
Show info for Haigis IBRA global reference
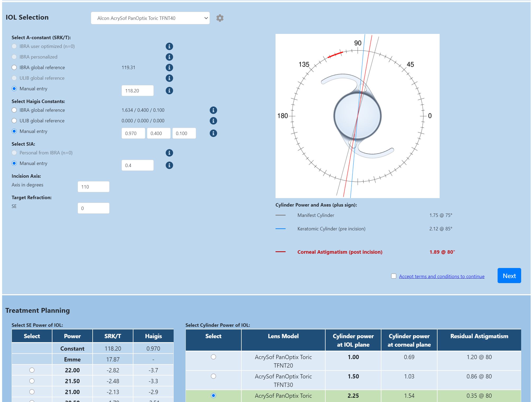point(213,110)
